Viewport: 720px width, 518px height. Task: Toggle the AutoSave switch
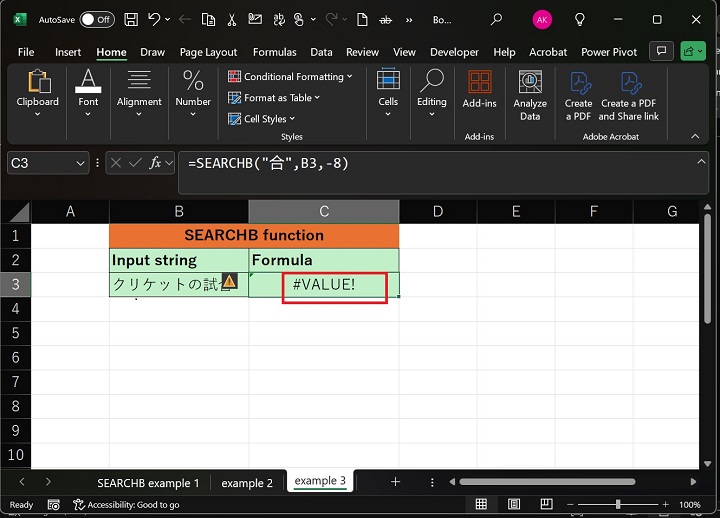pyautogui.click(x=96, y=19)
